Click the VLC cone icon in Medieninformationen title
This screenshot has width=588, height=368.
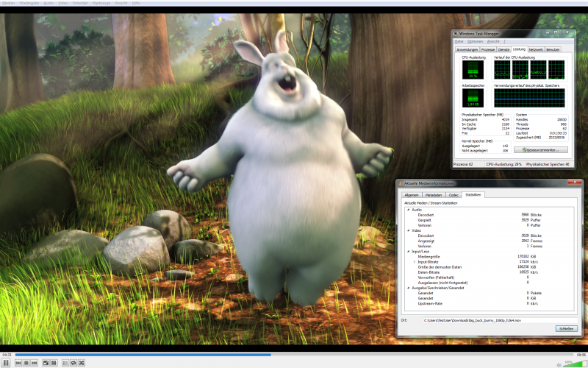tap(400, 183)
